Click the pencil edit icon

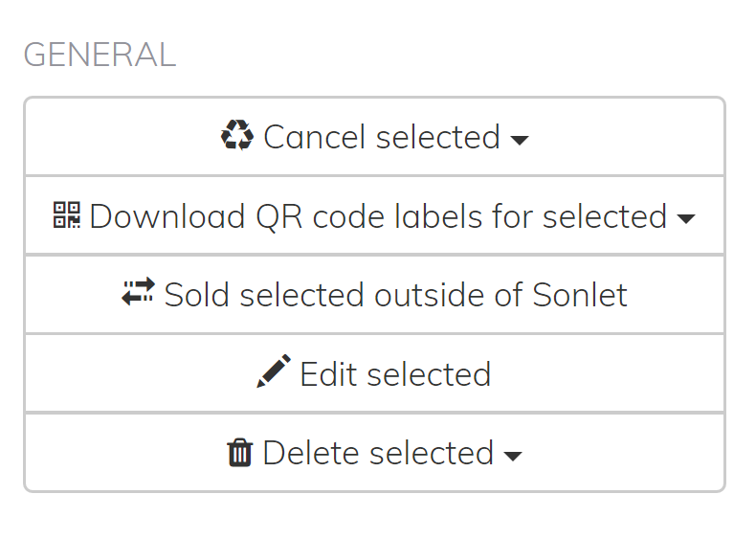274,373
